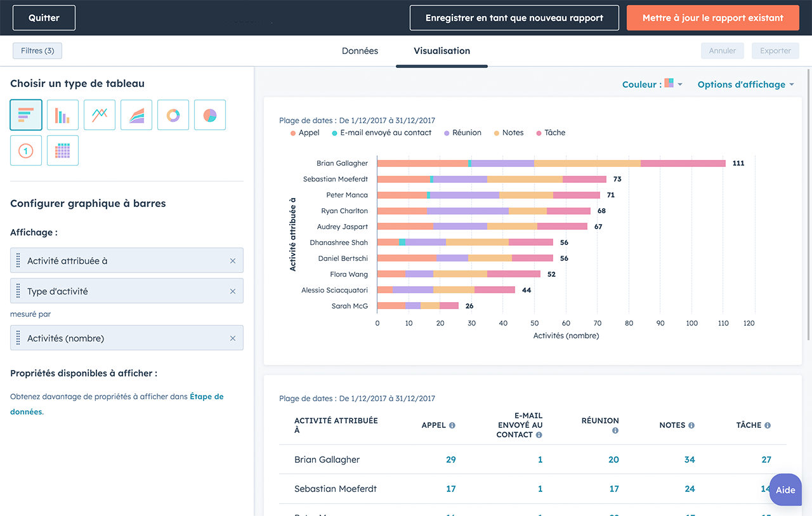The image size is (812, 516).
Task: Open the Couleur dropdown
Action: (652, 84)
